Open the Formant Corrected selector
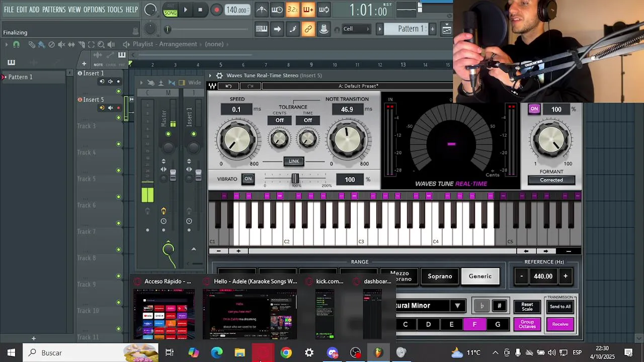 [x=551, y=180]
